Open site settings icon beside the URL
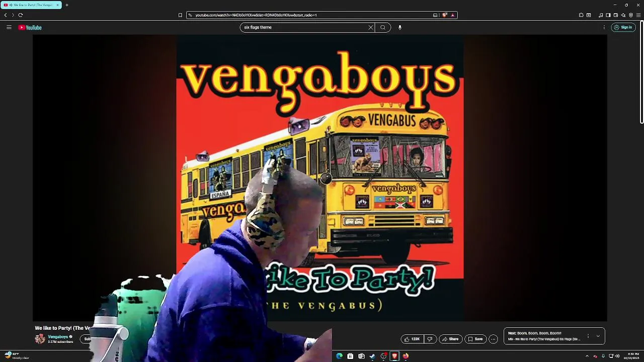The image size is (644, 362). (190, 15)
